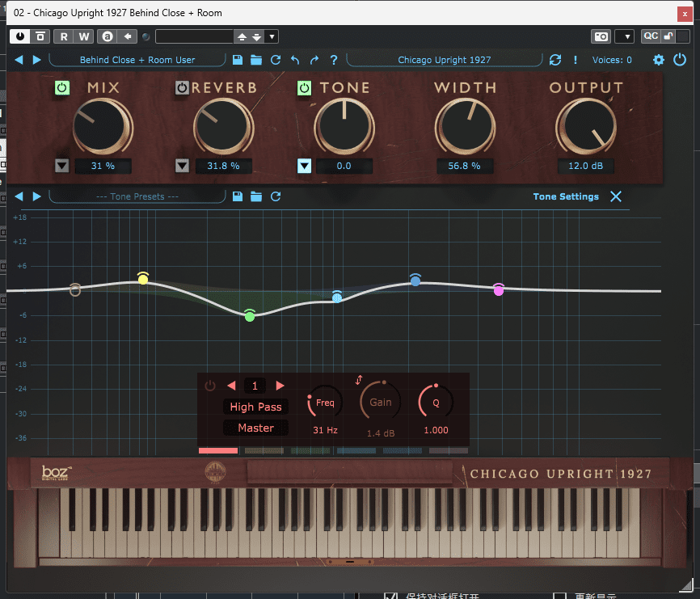This screenshot has height=599, width=700.
Task: Collapse the TONE settings arrow
Action: click(305, 166)
